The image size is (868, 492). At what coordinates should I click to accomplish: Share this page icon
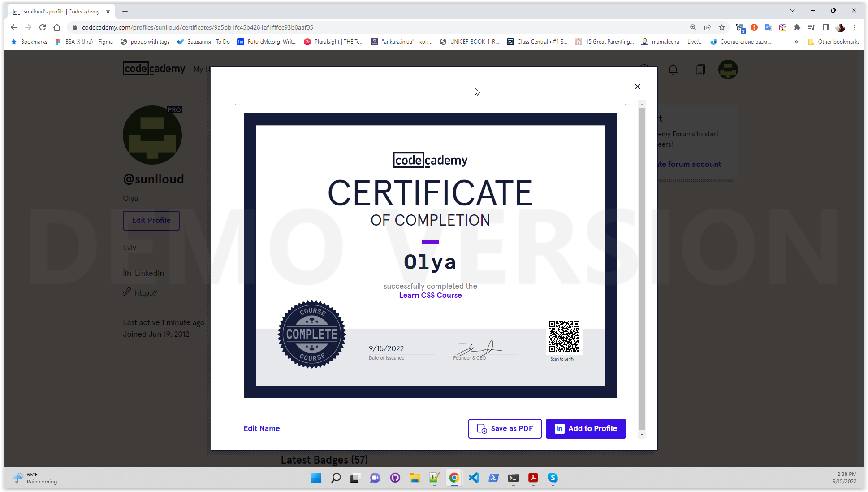(707, 27)
